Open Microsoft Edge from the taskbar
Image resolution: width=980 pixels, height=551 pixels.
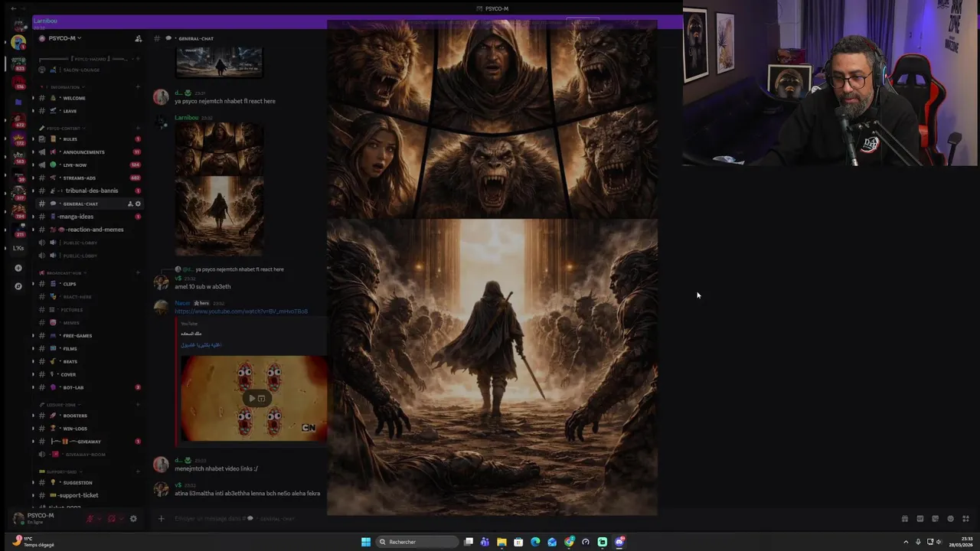[535, 542]
